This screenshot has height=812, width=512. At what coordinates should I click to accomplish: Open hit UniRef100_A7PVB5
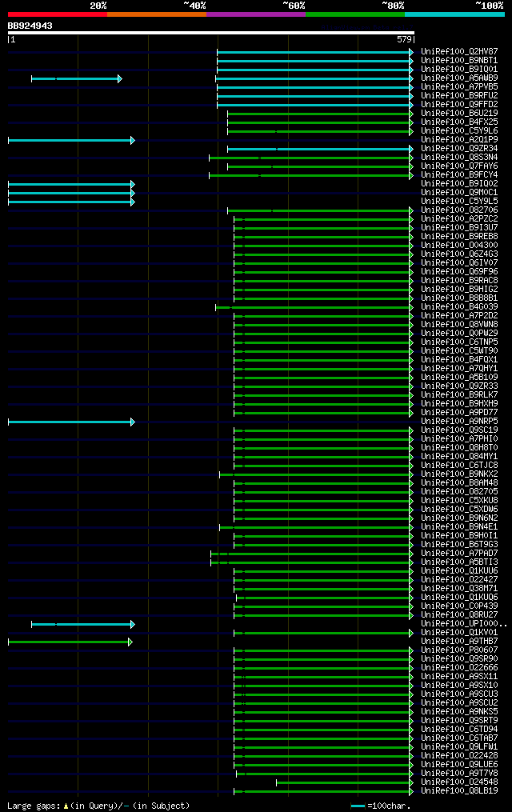pyautogui.click(x=459, y=87)
